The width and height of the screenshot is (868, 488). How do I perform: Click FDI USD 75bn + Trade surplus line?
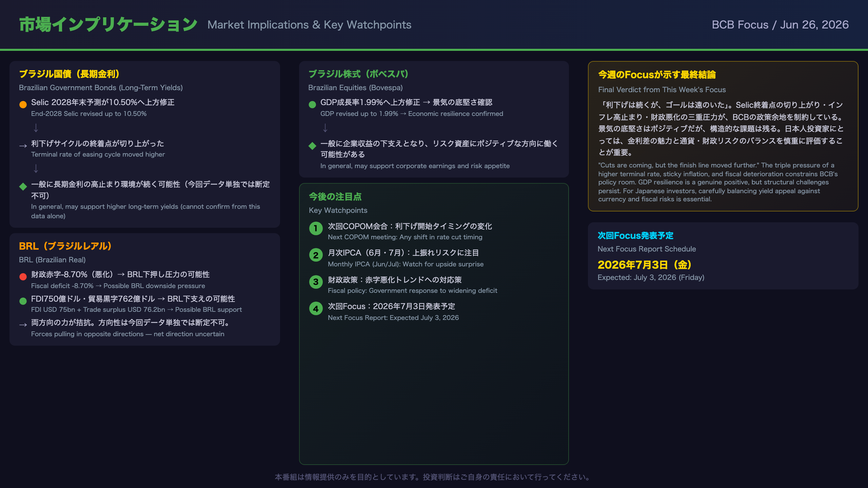click(x=136, y=310)
